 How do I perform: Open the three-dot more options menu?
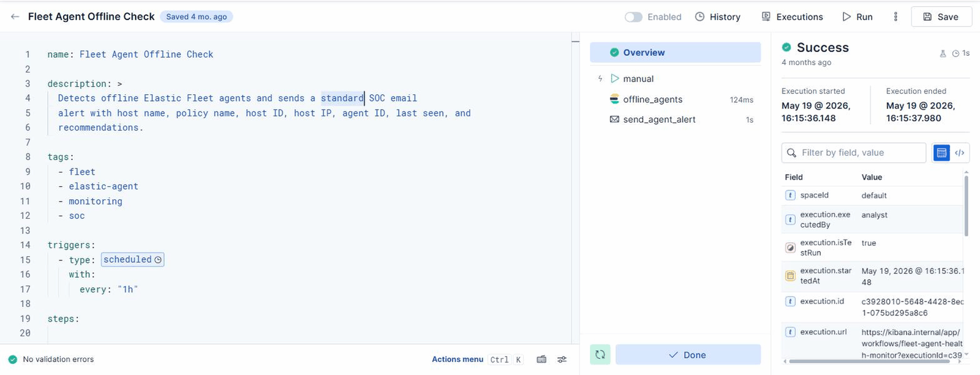[x=895, y=17]
